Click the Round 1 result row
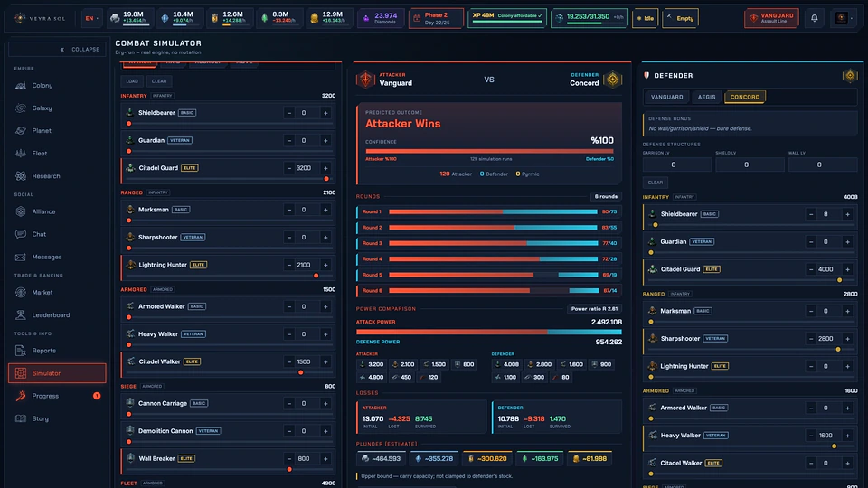The image size is (868, 488). (489, 211)
